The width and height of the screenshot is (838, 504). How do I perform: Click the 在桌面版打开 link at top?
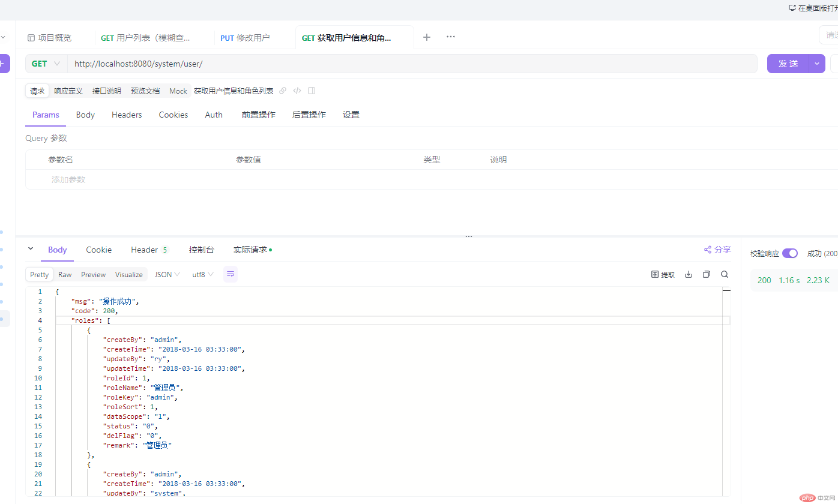tap(813, 8)
